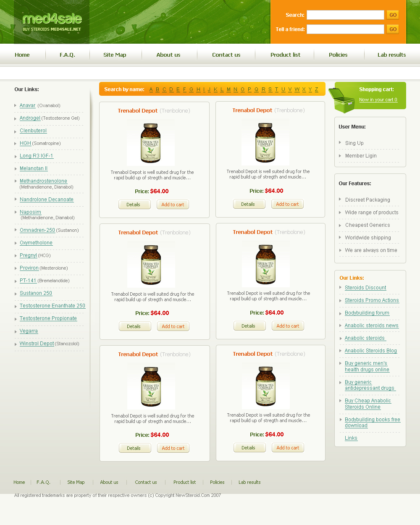This screenshot has width=420, height=525.
Task: Click the green shopping cart box icon
Action: [341, 100]
